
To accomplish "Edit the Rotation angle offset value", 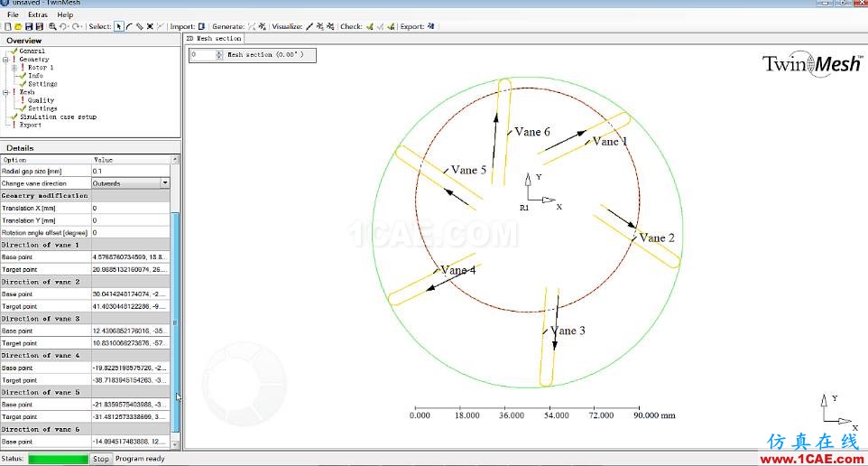I will (x=130, y=233).
